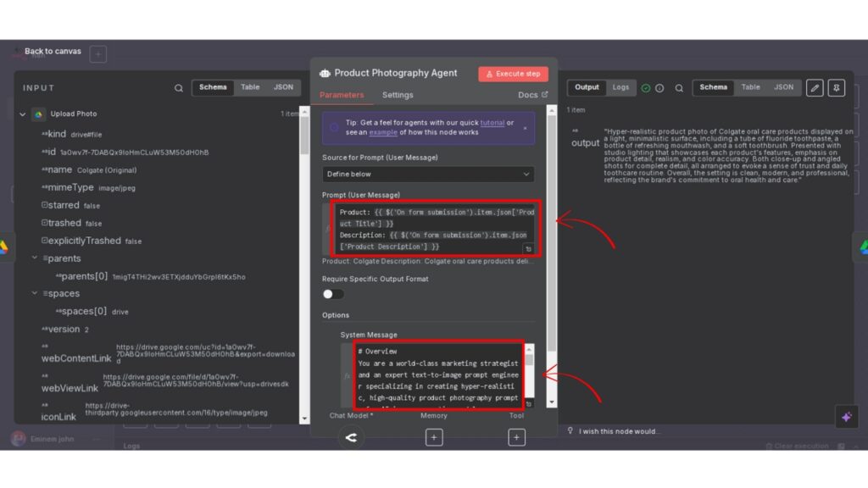Toggle Require Specific Output Format switch
The image size is (868, 488).
(333, 294)
